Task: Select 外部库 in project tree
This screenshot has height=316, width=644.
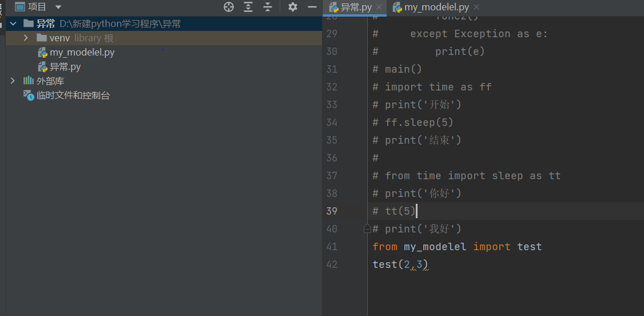Action: [x=50, y=81]
